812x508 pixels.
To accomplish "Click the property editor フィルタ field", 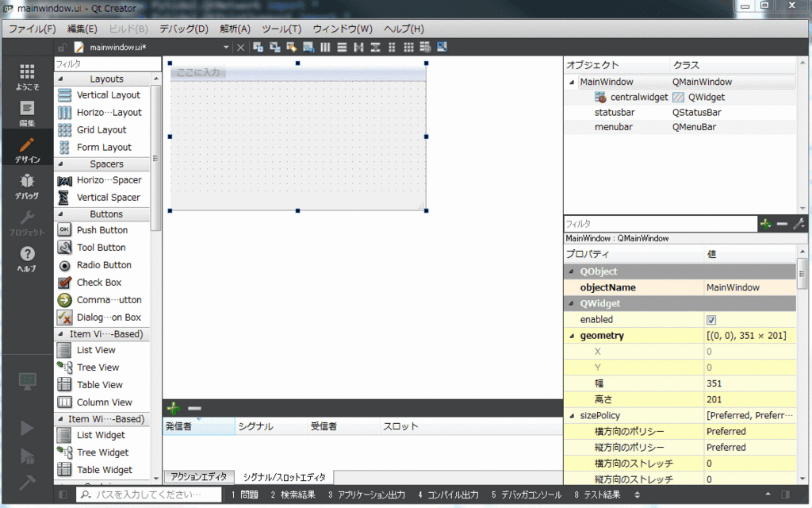I will tap(661, 224).
